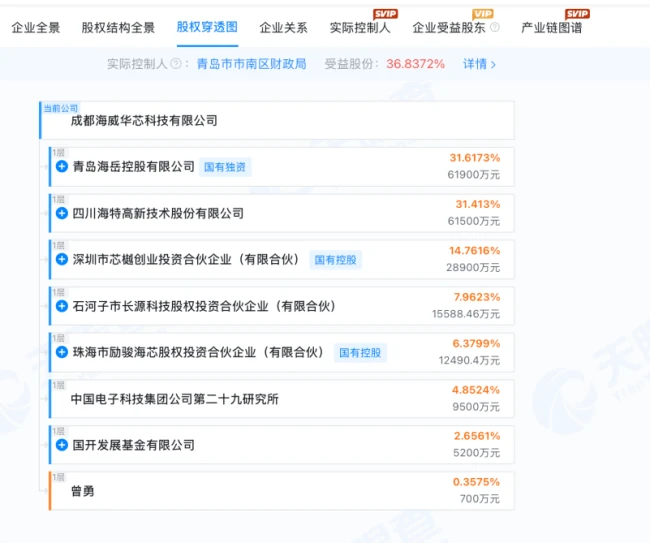Click amount 9500万元
Viewport: 650px width, 543px height.
pos(476,407)
